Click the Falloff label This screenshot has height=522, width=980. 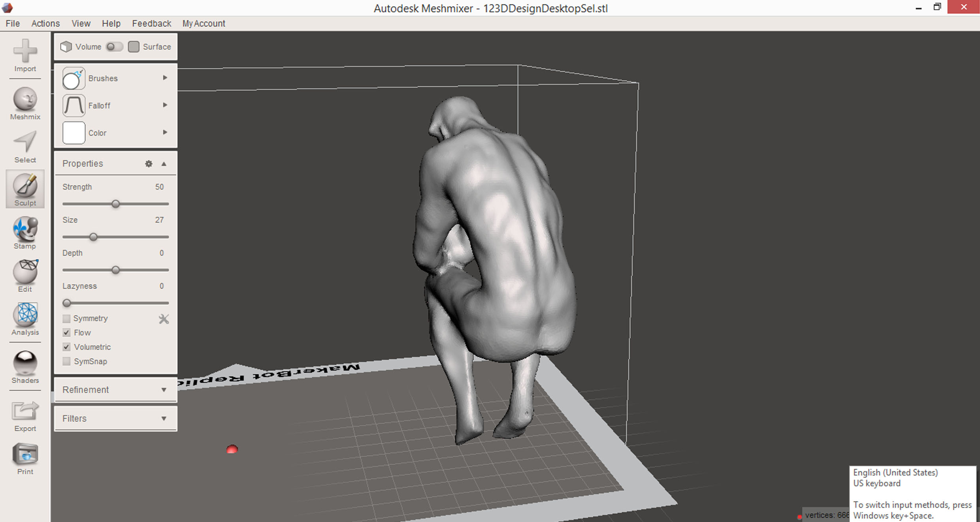coord(99,105)
